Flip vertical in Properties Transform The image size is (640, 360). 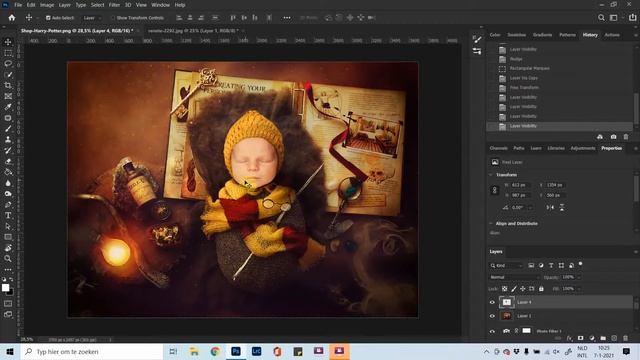[x=562, y=207]
